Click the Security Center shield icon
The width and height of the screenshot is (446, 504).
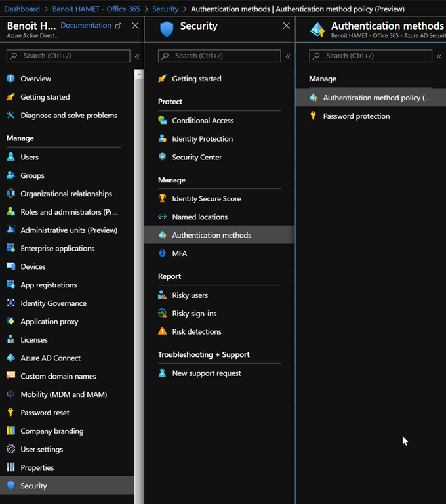(x=163, y=157)
